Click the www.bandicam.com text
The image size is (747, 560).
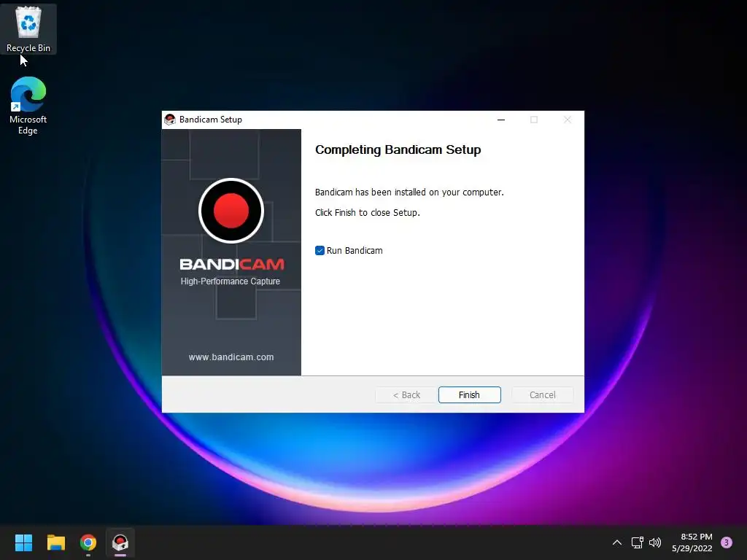pyautogui.click(x=231, y=357)
